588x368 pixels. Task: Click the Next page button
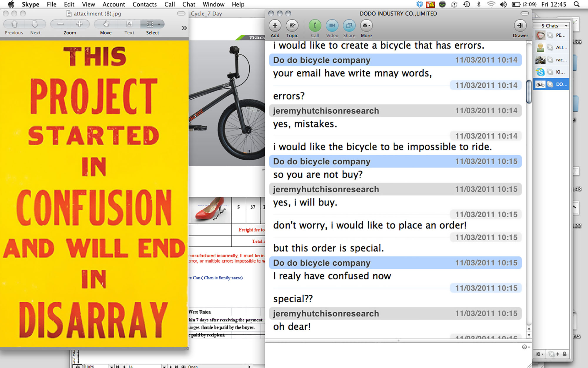35,24
